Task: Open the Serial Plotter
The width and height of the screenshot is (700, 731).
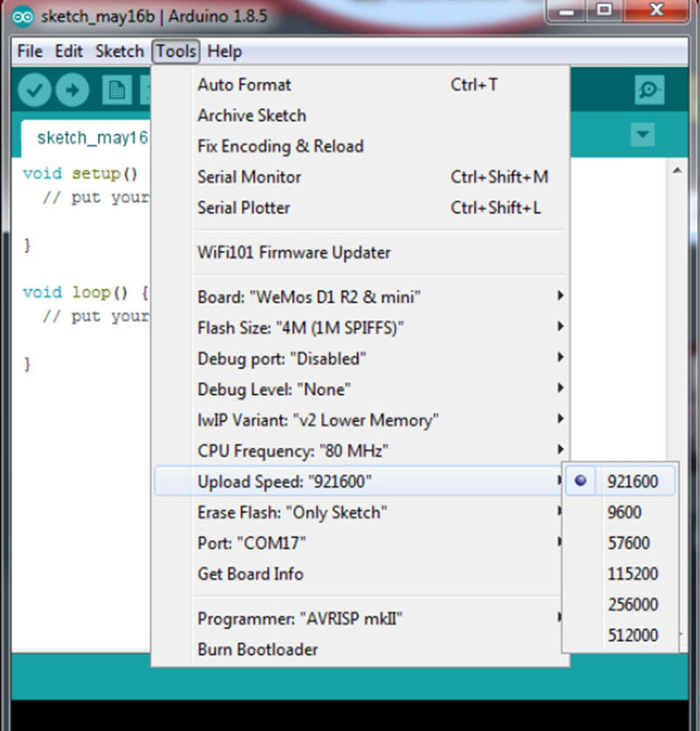Action: [x=244, y=208]
